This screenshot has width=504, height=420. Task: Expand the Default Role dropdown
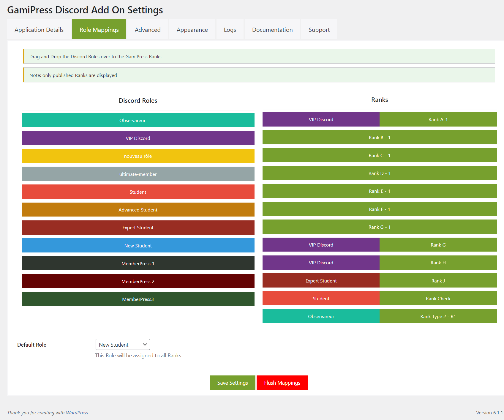coord(123,345)
